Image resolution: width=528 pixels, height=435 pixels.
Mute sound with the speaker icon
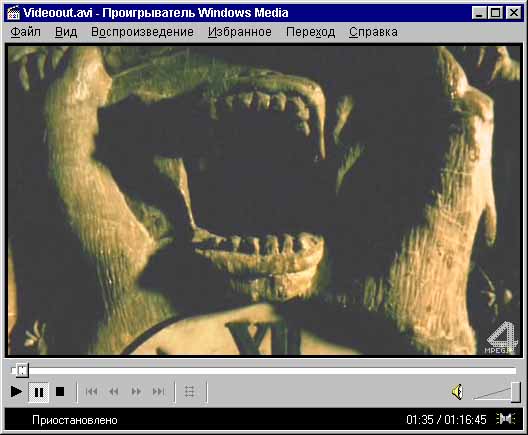(x=457, y=392)
